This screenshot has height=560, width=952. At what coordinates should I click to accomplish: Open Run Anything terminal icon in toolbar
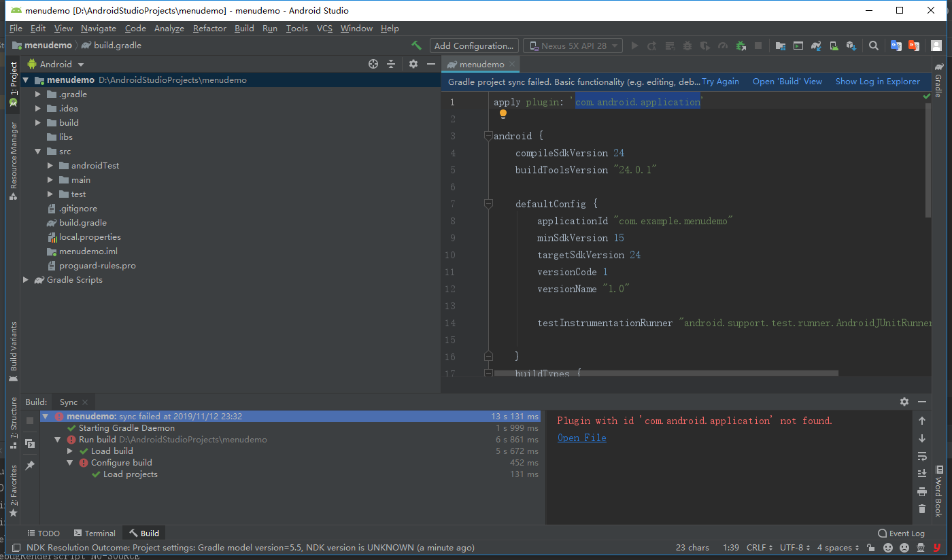pos(798,46)
